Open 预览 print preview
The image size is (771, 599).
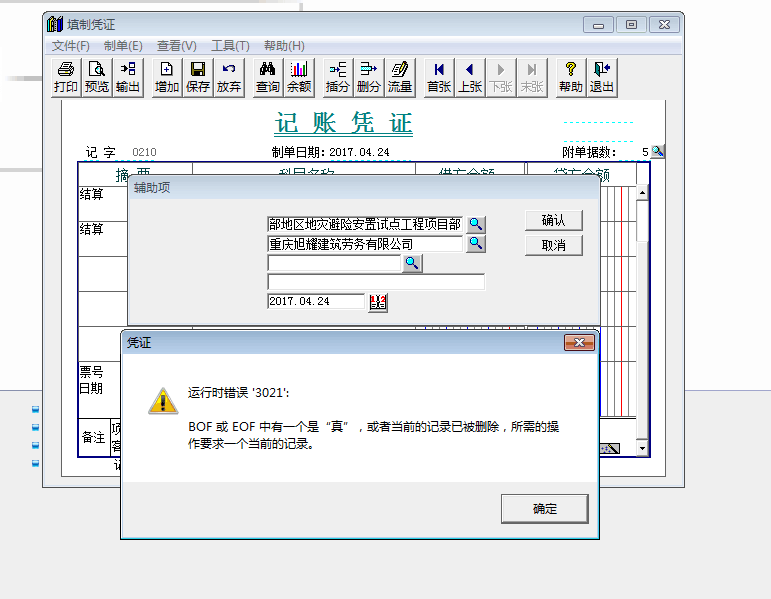pos(96,77)
